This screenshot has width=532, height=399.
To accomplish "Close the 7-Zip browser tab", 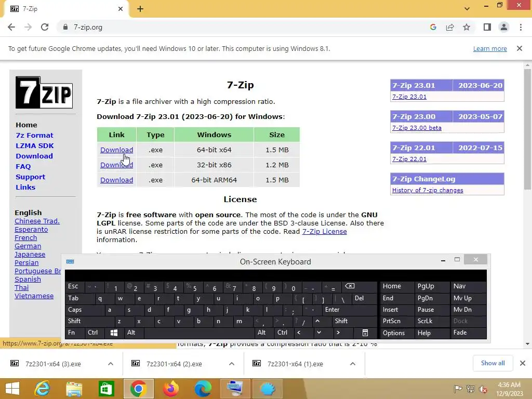I will click(121, 9).
